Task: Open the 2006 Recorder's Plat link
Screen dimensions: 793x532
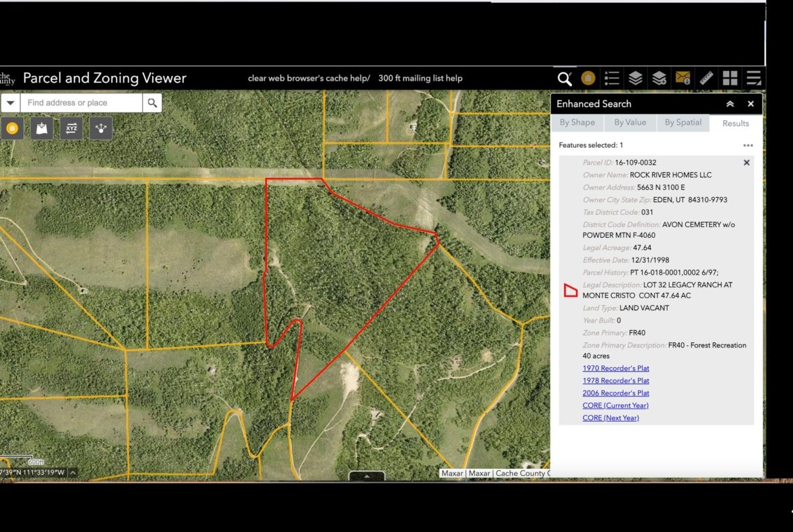Action: click(x=615, y=393)
